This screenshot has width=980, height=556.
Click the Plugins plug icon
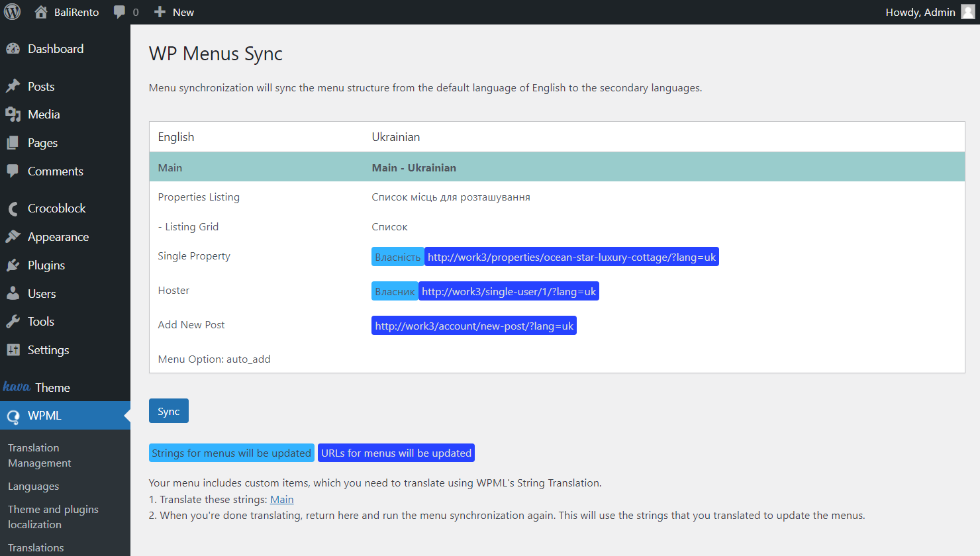(13, 265)
